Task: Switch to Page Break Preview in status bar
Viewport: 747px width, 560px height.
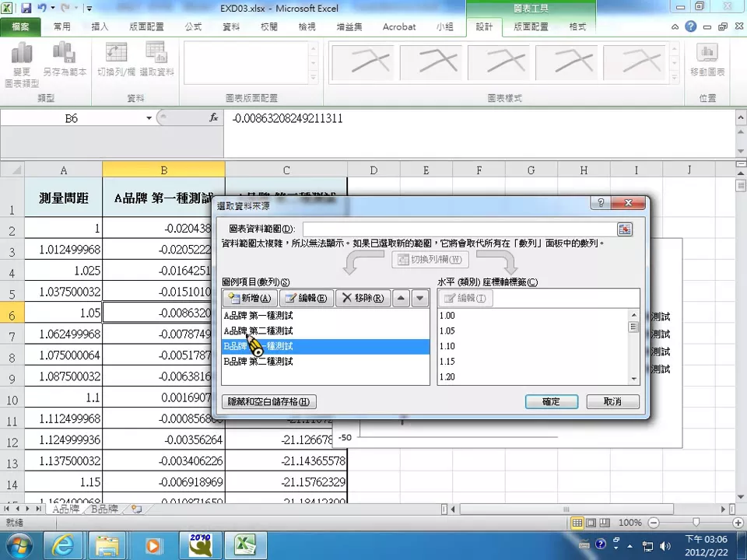Action: click(605, 523)
